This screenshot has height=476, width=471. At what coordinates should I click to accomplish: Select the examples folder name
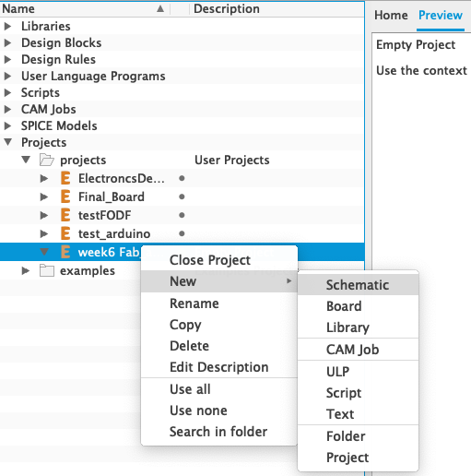88,270
